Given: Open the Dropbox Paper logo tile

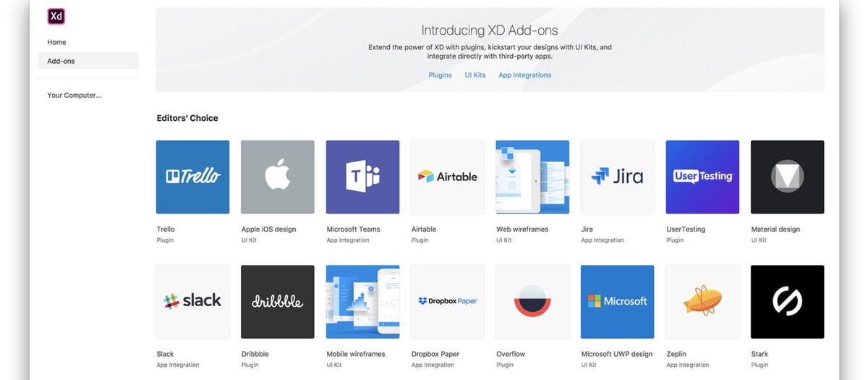Looking at the screenshot, I should [x=448, y=302].
